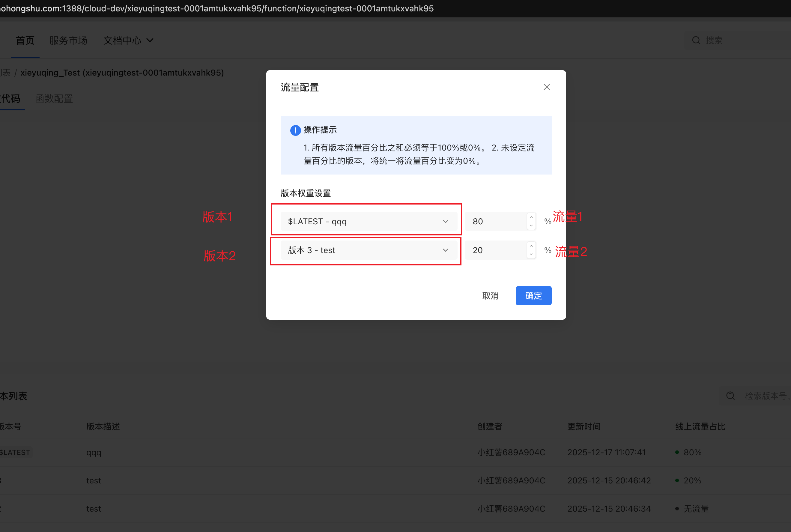
Task: Click the version list search magnifier icon
Action: [x=730, y=396]
